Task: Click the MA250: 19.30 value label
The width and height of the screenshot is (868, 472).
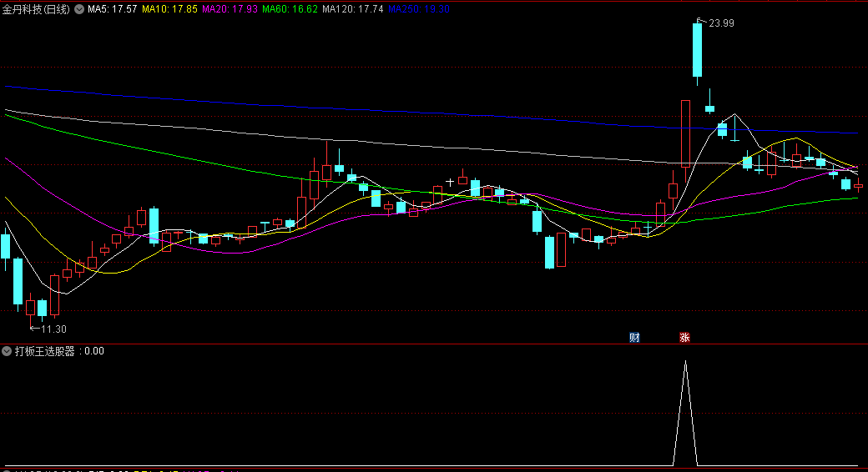Action: tap(419, 9)
